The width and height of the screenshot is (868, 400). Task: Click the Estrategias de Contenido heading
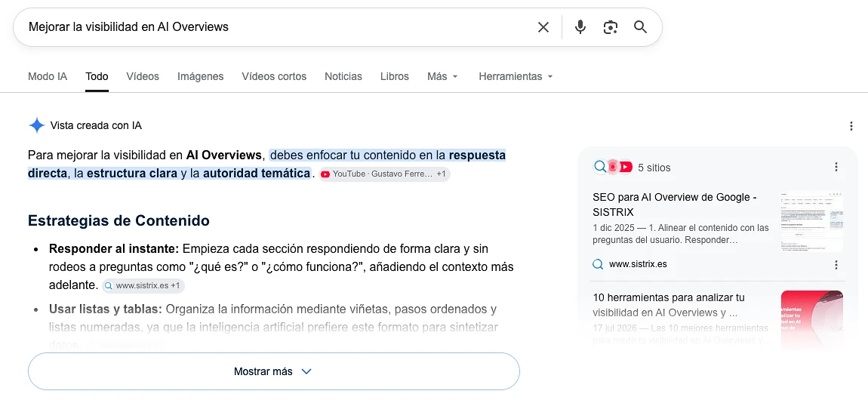119,220
